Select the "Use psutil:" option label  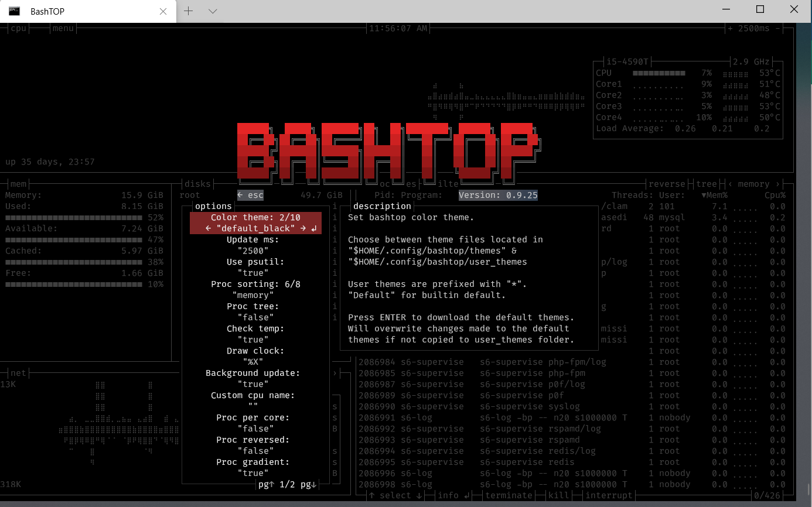[255, 262]
